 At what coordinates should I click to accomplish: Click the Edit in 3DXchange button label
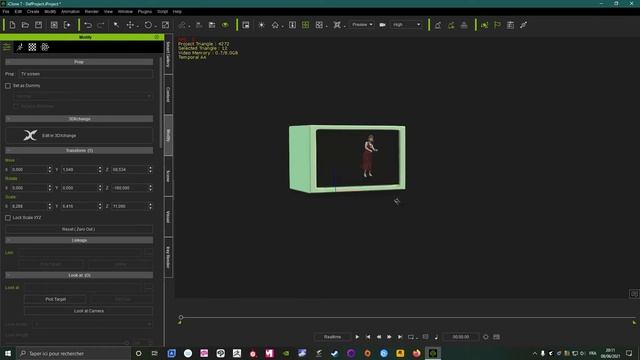coord(59,136)
